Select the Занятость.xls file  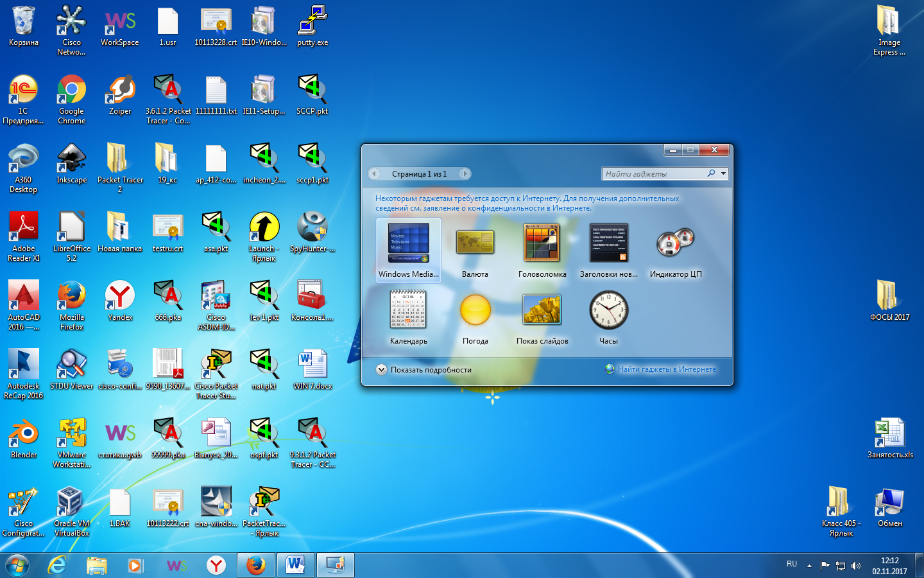pyautogui.click(x=889, y=439)
